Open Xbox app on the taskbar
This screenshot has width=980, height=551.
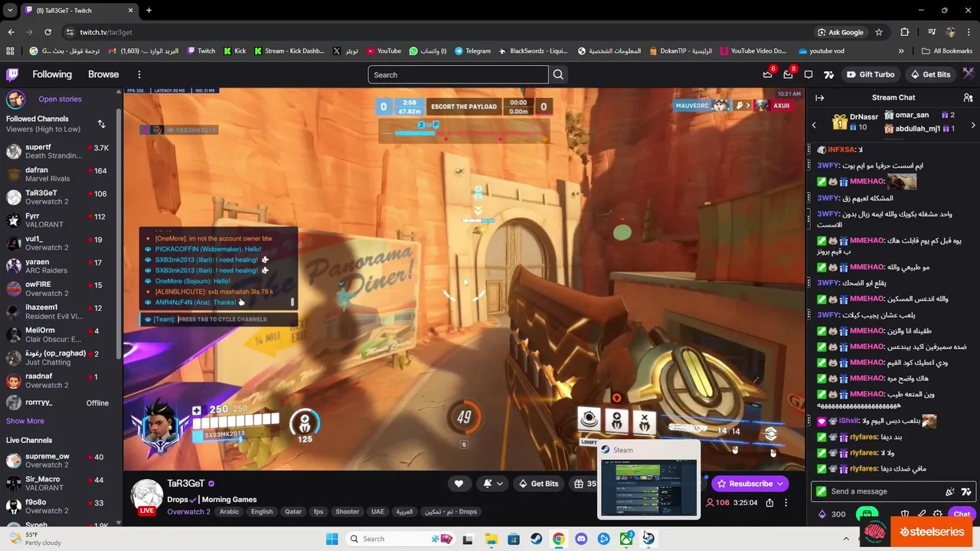click(x=626, y=539)
